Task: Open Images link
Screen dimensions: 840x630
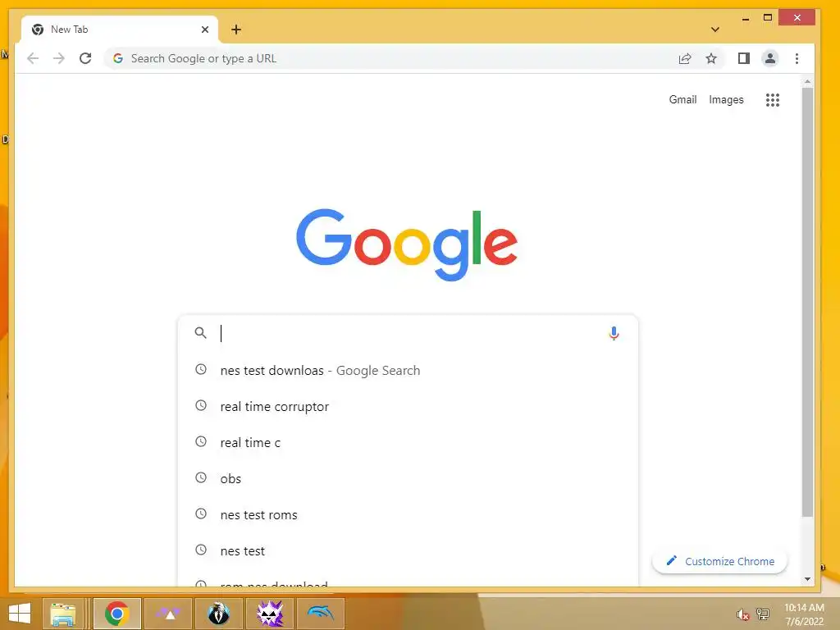Action: pyautogui.click(x=726, y=99)
